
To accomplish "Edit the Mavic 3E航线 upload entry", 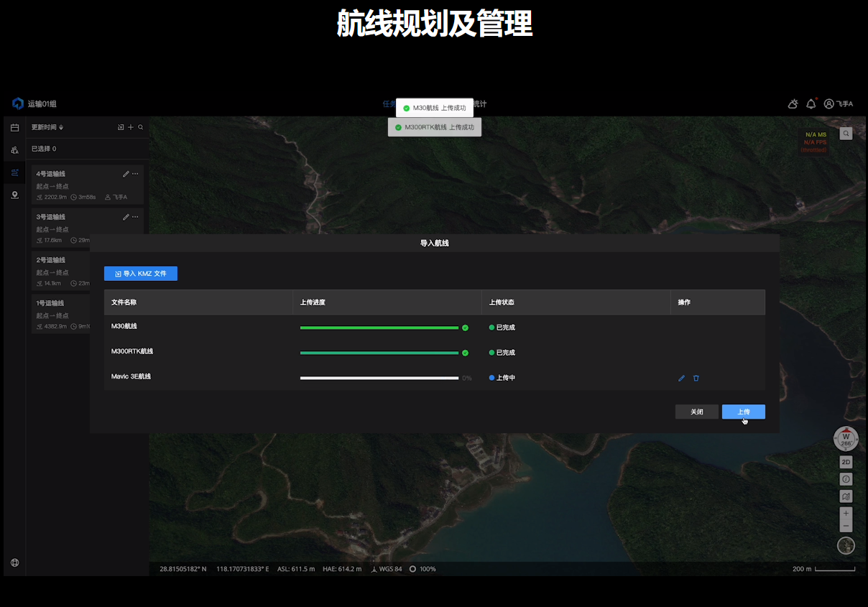I will 681,378.
